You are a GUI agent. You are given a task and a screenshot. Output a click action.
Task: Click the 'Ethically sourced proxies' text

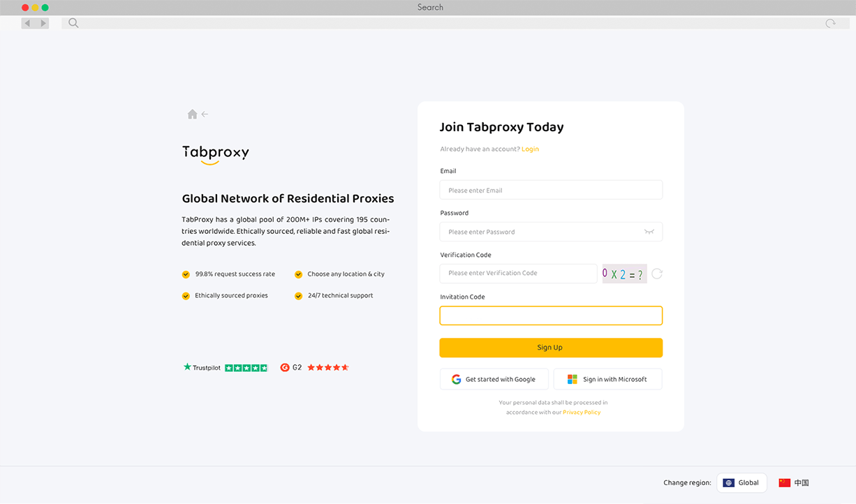[232, 296]
